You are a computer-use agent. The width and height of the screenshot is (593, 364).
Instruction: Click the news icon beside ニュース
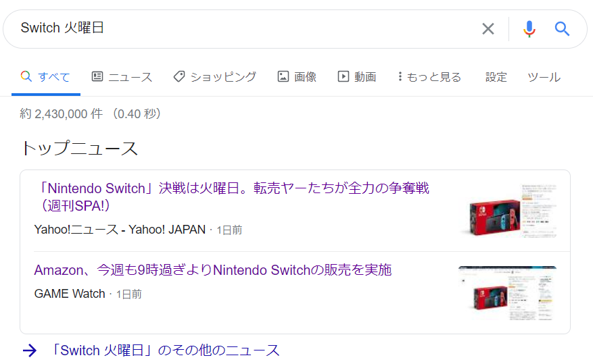pyautogui.click(x=97, y=77)
